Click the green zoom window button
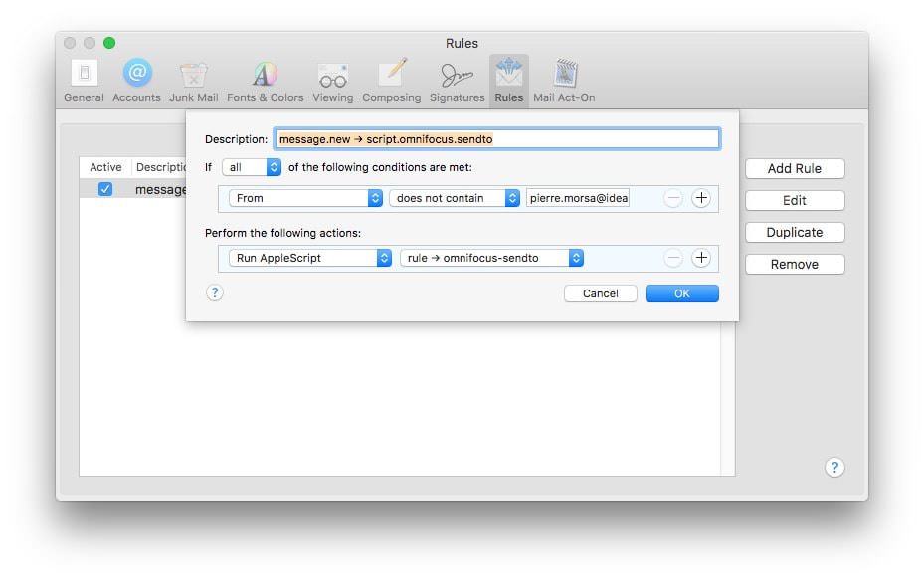Viewport: 924px width, 581px height. (x=109, y=43)
